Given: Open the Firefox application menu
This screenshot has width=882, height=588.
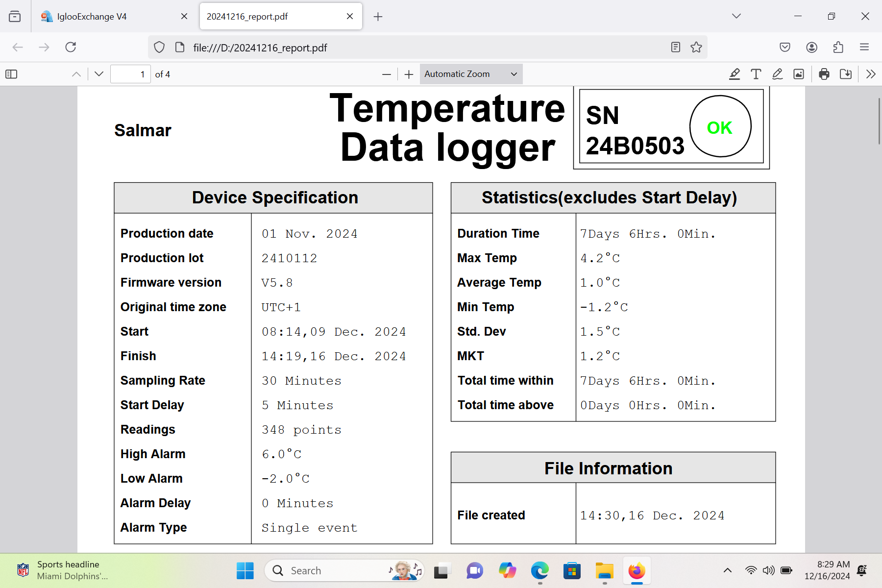Looking at the screenshot, I should tap(864, 47).
